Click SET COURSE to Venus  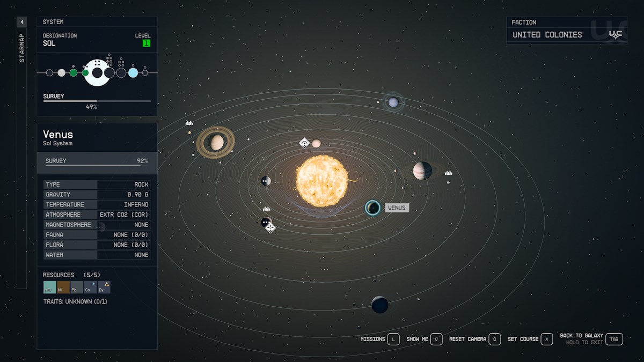pos(524,339)
